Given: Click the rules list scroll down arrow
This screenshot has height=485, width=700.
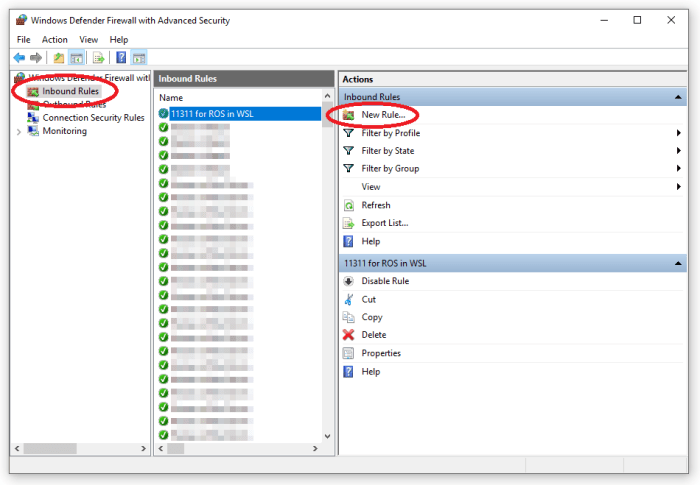Looking at the screenshot, I should (x=327, y=436).
